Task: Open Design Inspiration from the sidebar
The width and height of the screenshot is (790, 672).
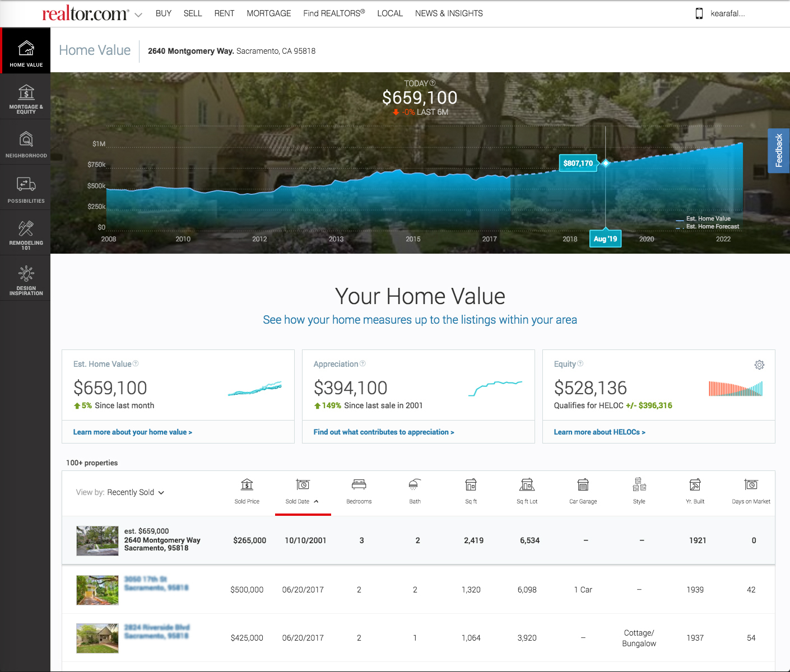Action: click(25, 278)
